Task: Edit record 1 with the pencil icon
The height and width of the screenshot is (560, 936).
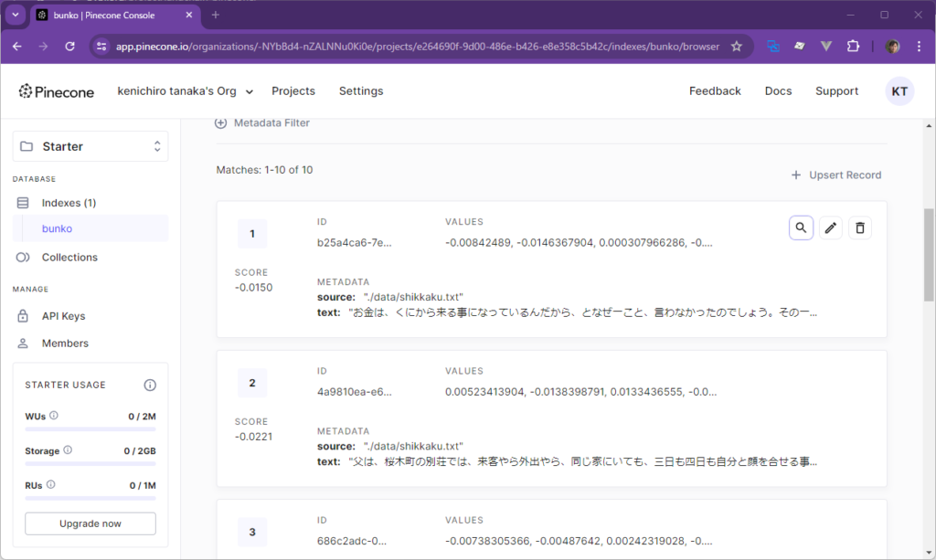Action: click(x=830, y=227)
